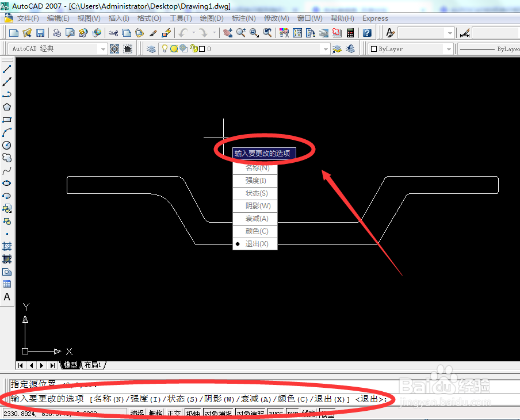Choose 名称(N) in the options popup

click(255, 168)
